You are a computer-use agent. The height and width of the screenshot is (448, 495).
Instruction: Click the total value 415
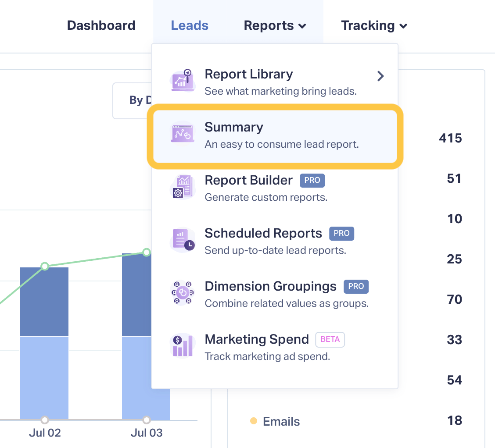[451, 138]
